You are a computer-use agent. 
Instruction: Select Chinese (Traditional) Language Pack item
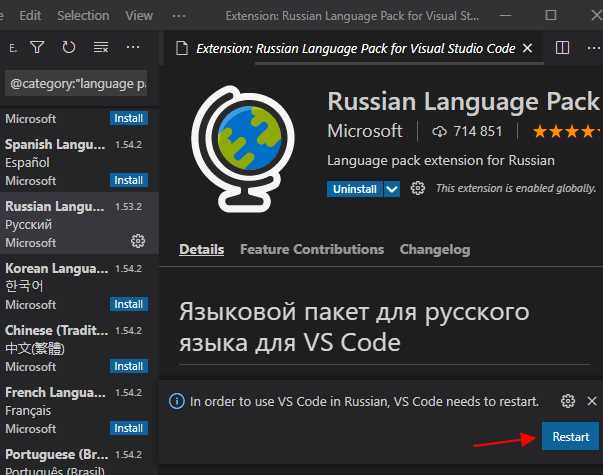tap(79, 348)
